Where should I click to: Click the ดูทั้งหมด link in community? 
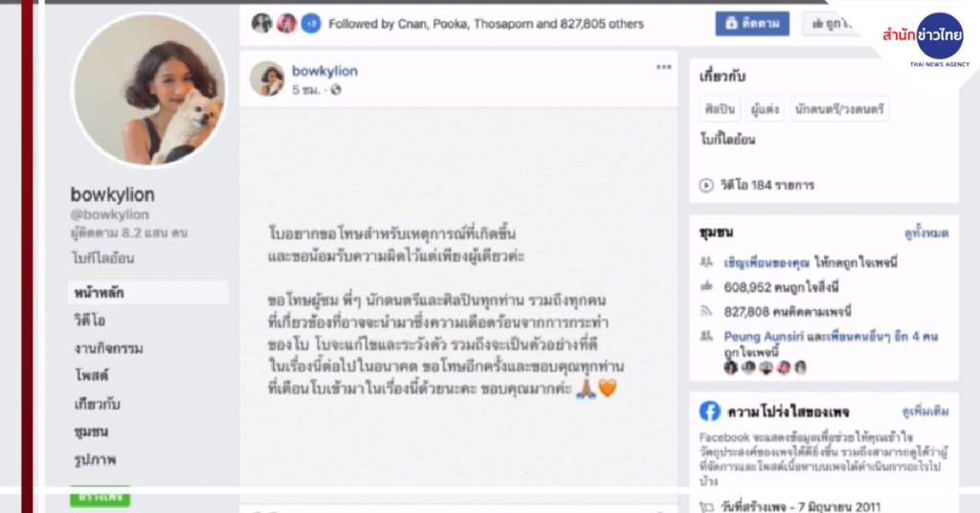tap(926, 234)
